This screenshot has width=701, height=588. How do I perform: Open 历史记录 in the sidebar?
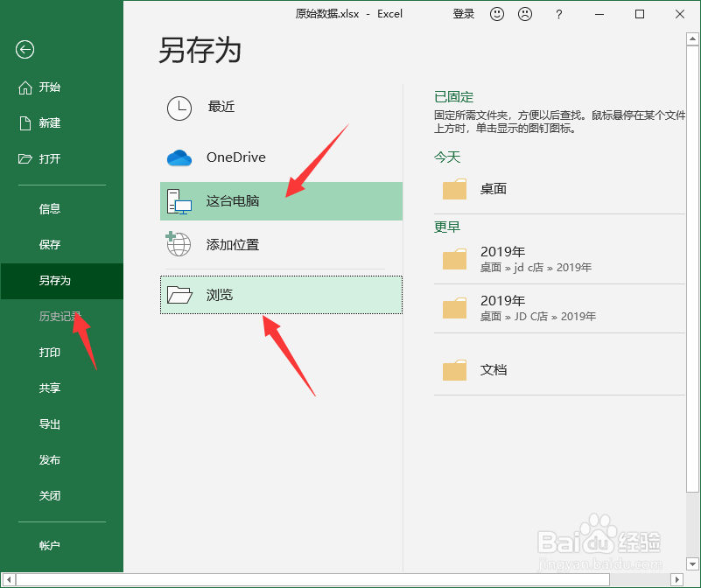click(x=60, y=317)
